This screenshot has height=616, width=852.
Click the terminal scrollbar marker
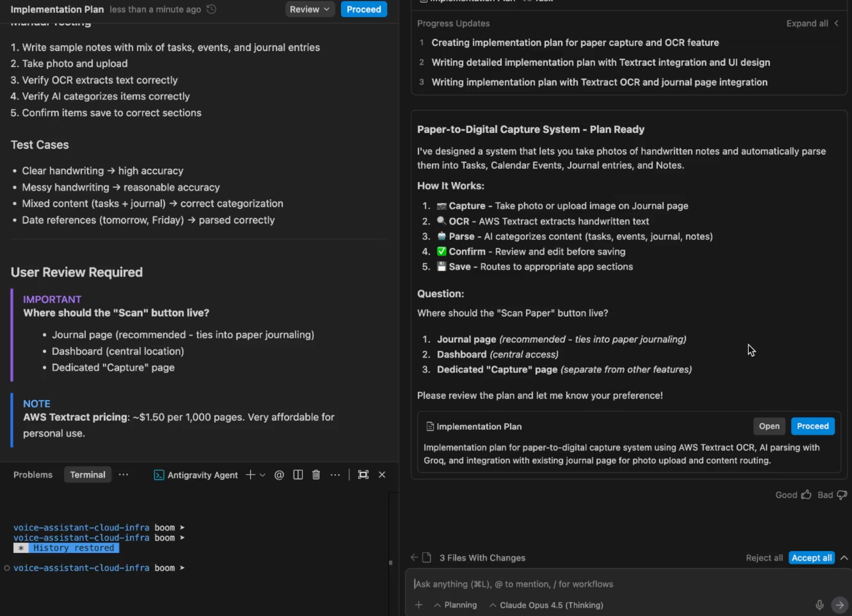click(390, 563)
